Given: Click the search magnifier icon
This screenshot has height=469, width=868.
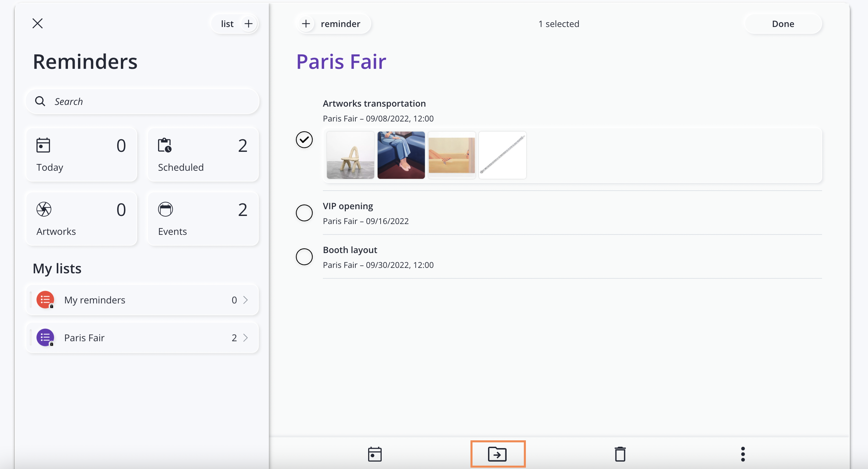Looking at the screenshot, I should (x=40, y=101).
